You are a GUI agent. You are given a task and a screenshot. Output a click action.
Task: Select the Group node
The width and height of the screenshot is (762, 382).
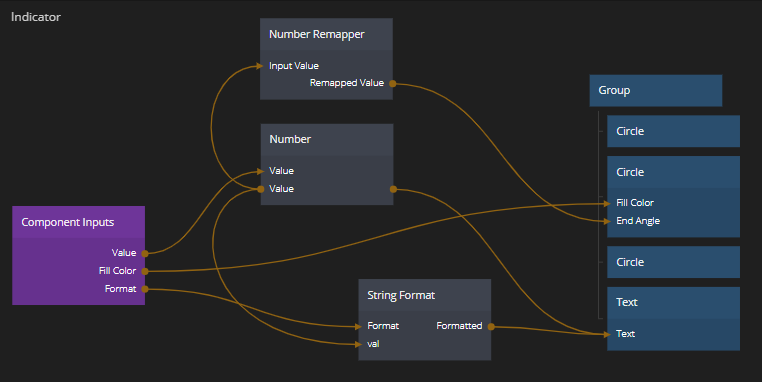tap(656, 90)
